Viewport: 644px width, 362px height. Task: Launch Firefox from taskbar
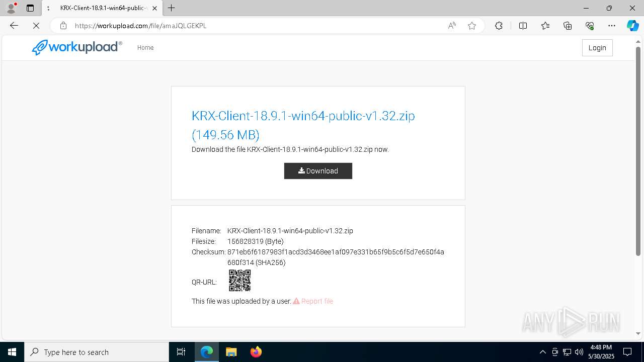pyautogui.click(x=256, y=352)
